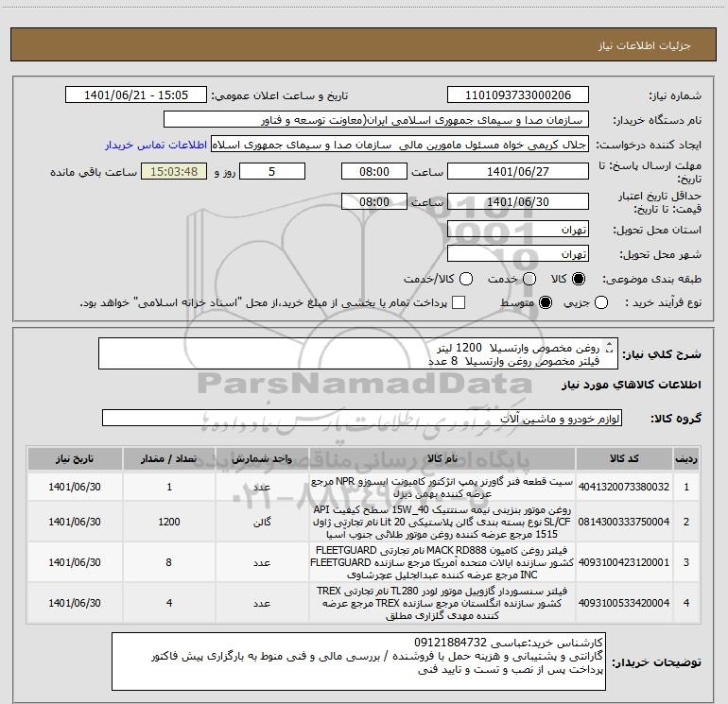
Task: Click the TREX TL280 loader fuel filter name
Action: pos(442,603)
